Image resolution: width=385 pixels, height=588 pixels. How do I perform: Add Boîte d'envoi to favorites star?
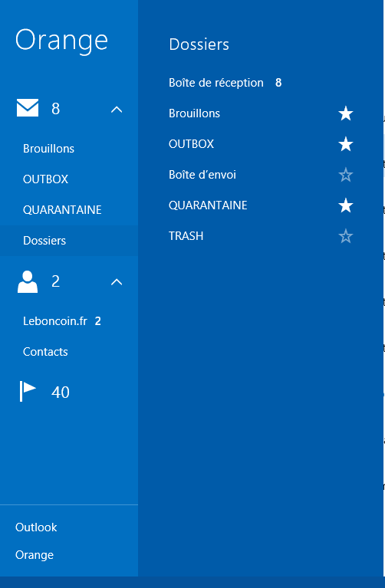(346, 175)
